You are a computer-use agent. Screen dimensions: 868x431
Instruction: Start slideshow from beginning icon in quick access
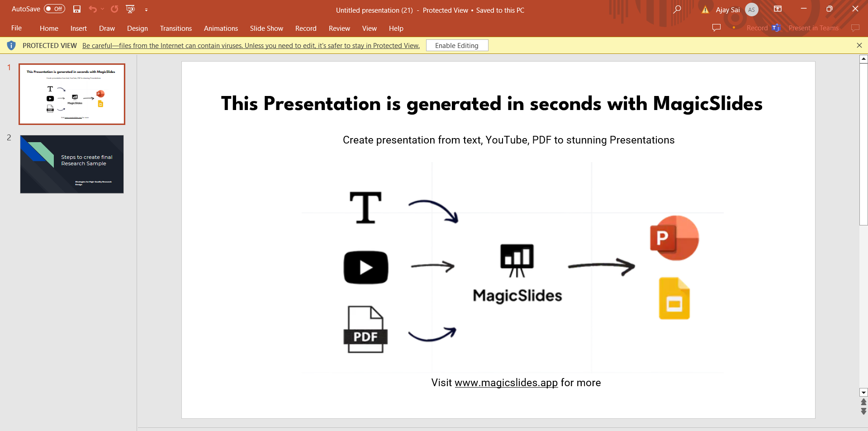[x=131, y=9]
